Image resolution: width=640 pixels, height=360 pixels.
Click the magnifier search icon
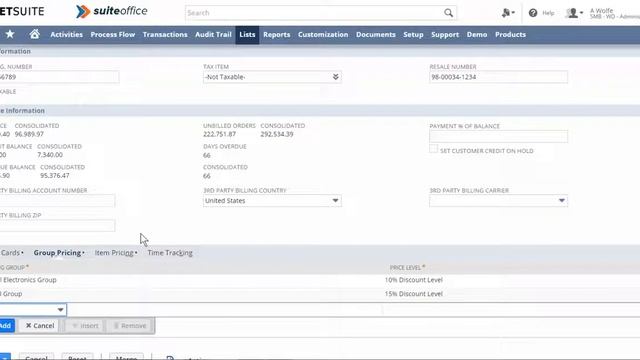tap(448, 13)
